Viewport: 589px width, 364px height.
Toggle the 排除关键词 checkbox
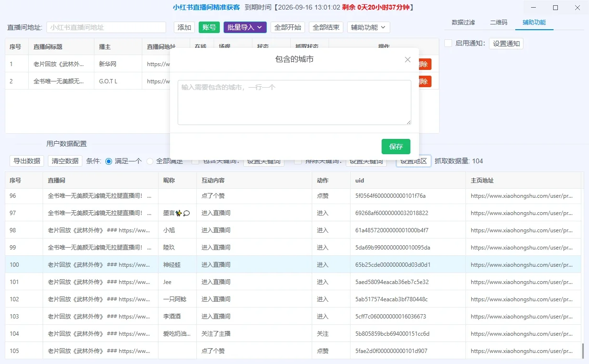[298, 161]
